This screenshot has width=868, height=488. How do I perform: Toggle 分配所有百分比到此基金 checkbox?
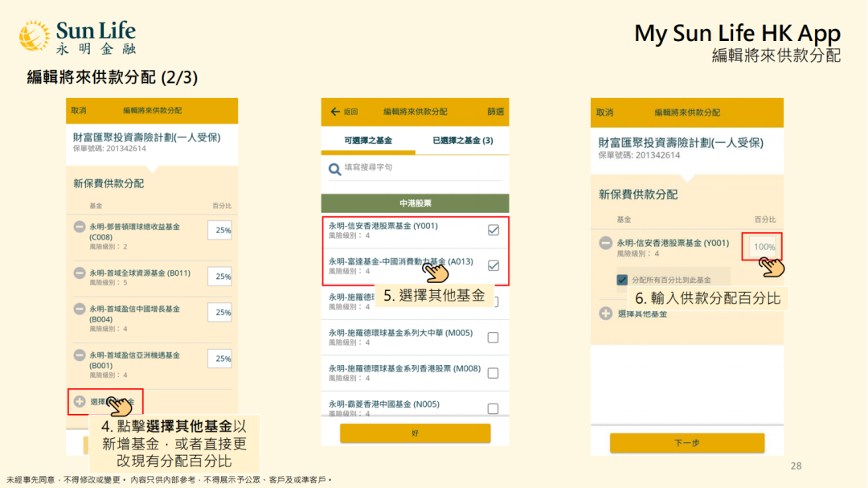pyautogui.click(x=622, y=280)
